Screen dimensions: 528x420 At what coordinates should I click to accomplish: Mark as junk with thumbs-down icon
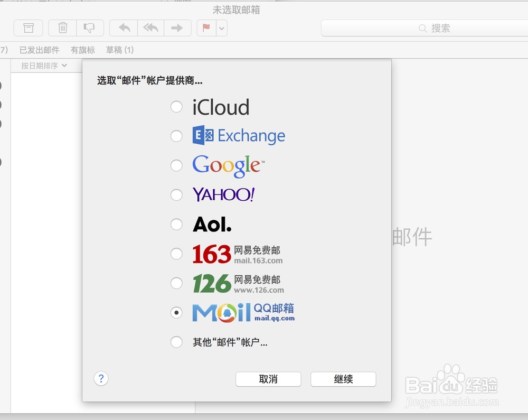pos(90,27)
